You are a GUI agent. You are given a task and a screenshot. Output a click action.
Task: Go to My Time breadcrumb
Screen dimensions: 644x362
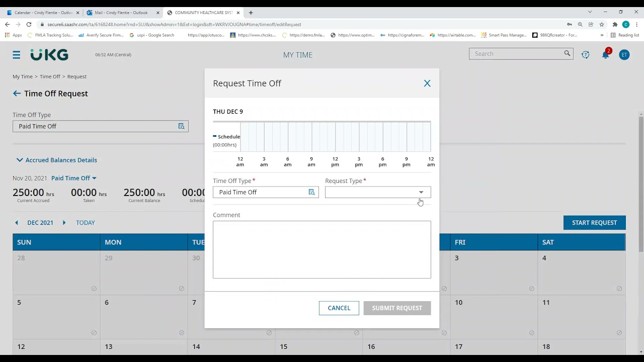click(23, 76)
